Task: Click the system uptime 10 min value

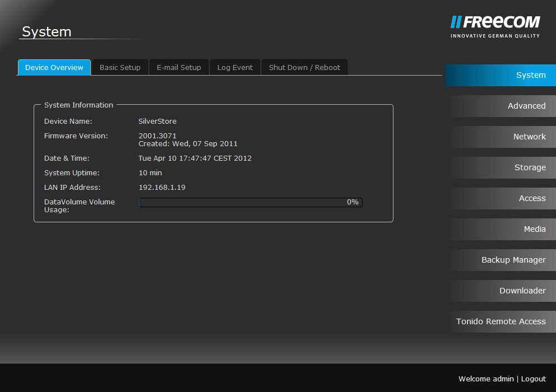Action: [x=150, y=173]
